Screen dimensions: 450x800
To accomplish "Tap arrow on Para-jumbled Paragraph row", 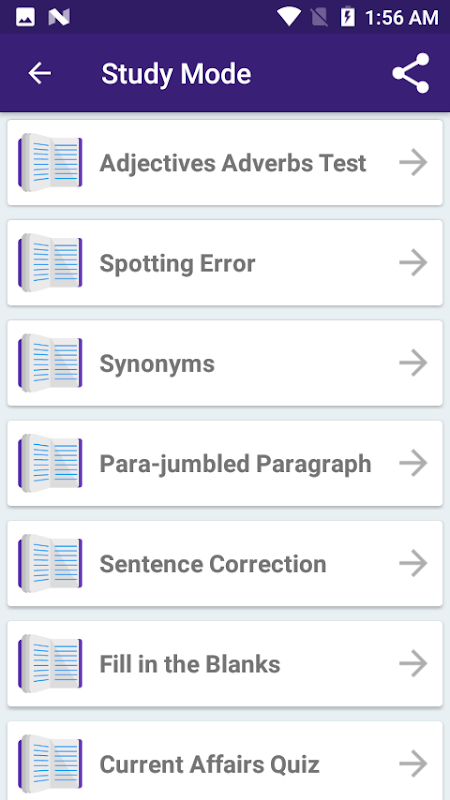I will point(413,463).
